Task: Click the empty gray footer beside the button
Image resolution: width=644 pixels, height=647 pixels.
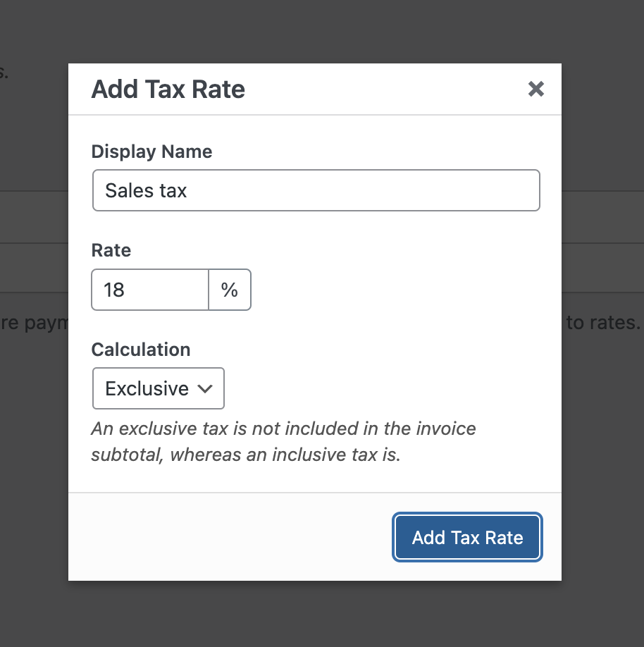Action: tap(230, 537)
